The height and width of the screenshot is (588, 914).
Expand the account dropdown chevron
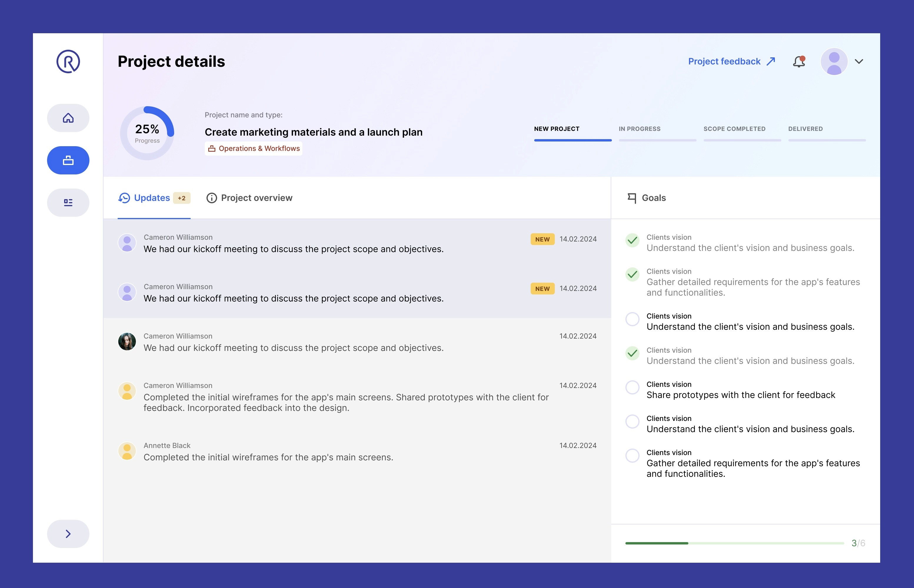pos(859,61)
